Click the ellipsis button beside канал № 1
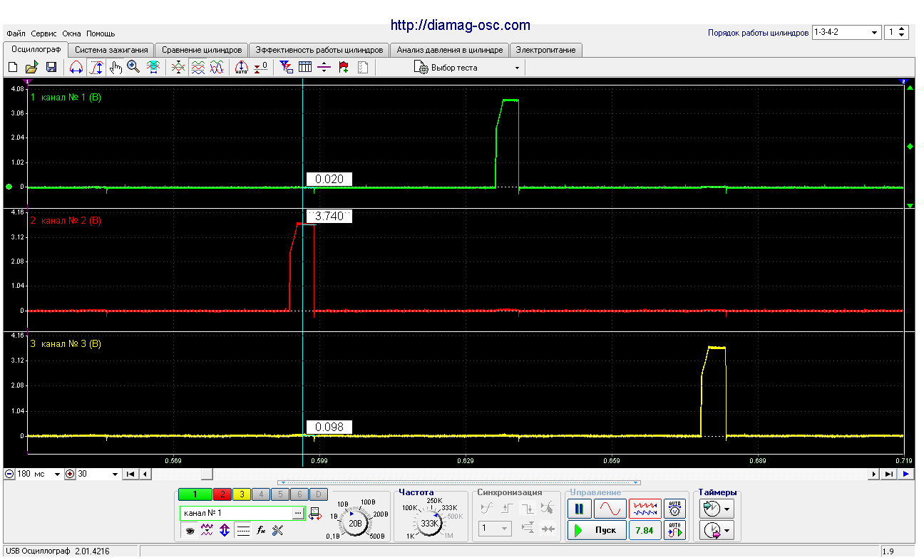This screenshot has height=560, width=924. point(299,513)
